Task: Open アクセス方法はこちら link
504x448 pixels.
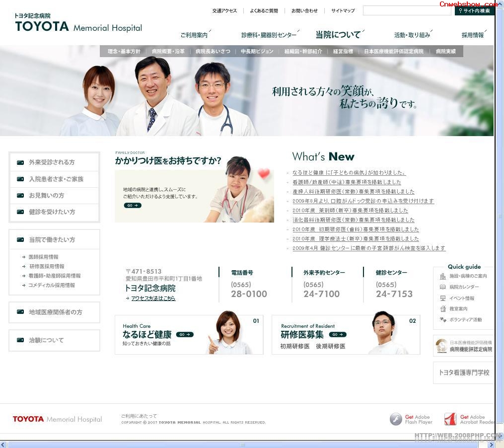Action: 153,298
